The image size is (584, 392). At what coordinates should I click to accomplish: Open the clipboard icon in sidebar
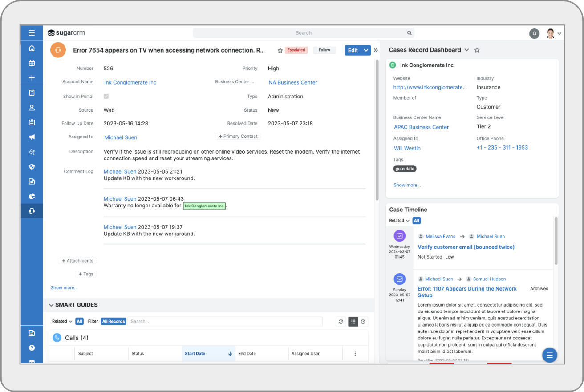32,122
